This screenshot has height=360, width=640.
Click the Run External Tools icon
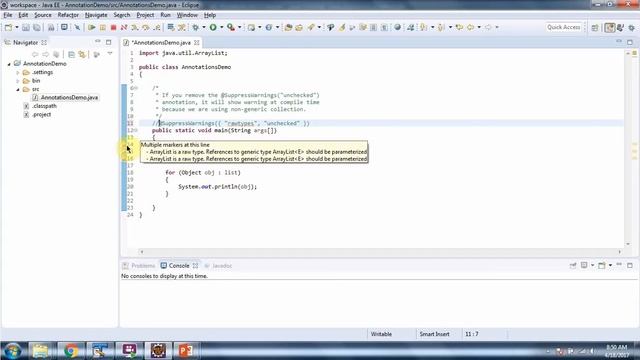(x=231, y=27)
